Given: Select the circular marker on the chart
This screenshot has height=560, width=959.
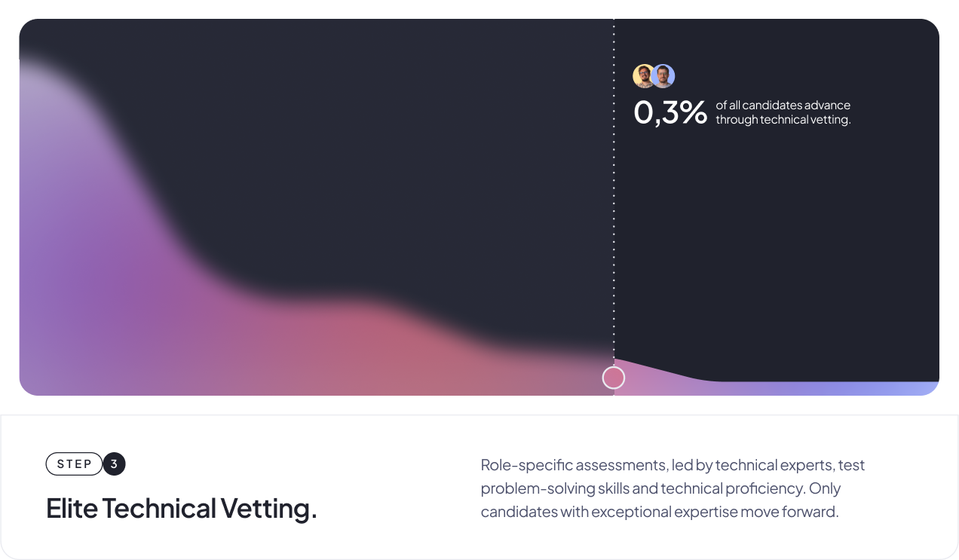Looking at the screenshot, I should click(614, 378).
